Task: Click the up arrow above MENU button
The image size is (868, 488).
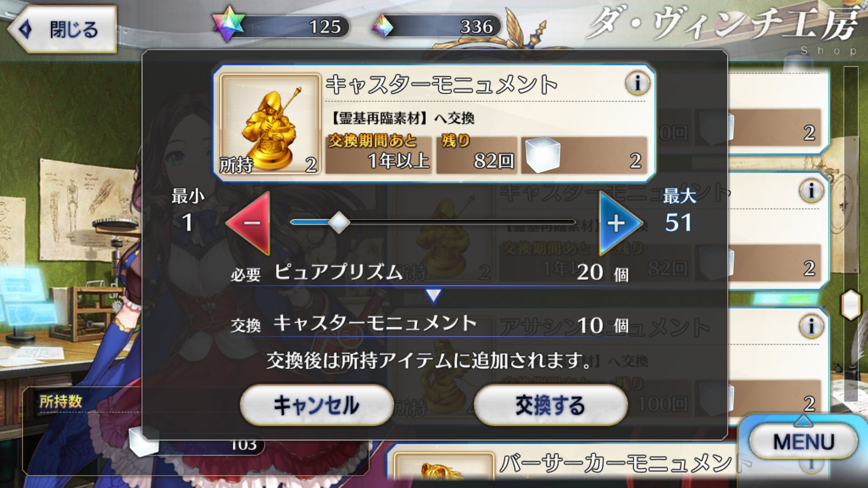Action: coord(803,420)
